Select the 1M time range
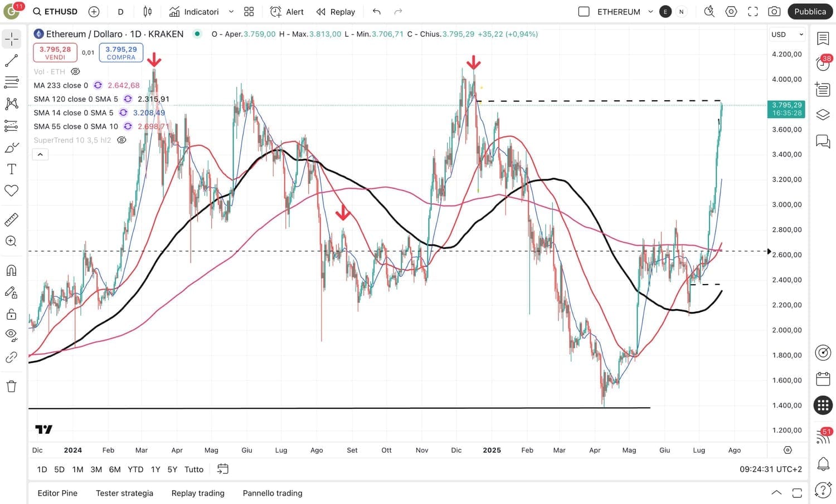Viewport: 836px width, 504px height. click(78, 469)
